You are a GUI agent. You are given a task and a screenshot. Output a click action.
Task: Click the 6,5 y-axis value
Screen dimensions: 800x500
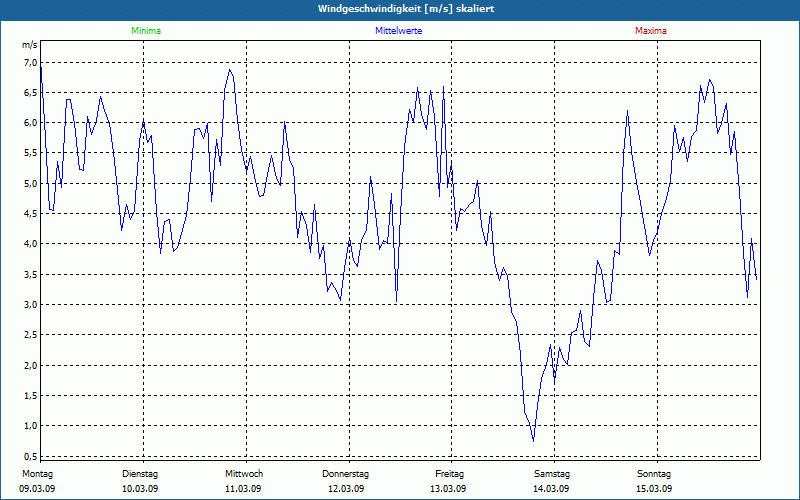coord(31,92)
